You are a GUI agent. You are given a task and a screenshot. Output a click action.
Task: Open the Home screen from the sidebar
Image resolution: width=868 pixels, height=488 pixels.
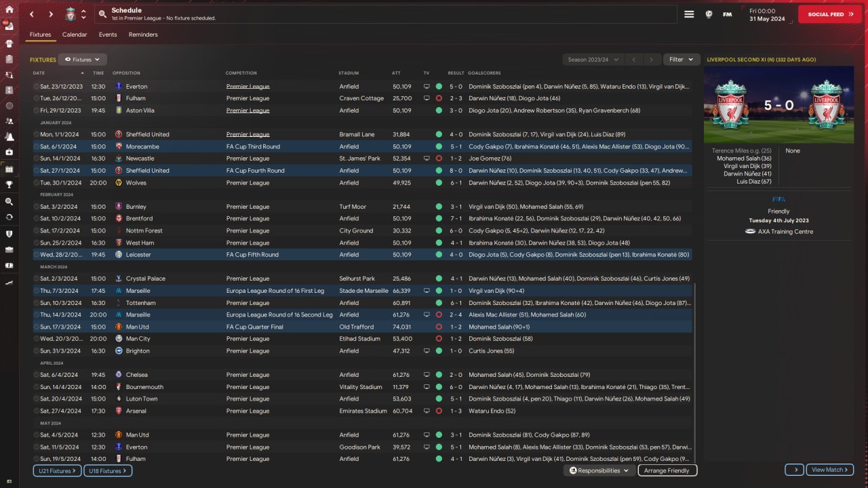click(x=9, y=10)
